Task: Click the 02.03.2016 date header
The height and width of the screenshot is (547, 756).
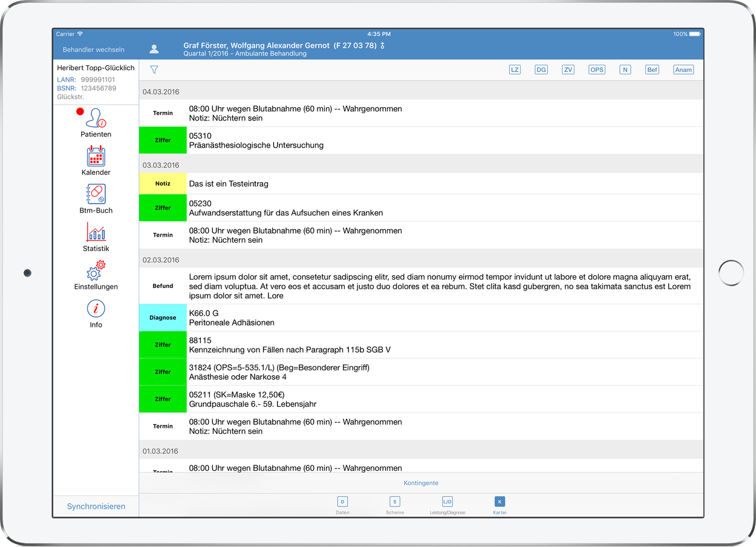Action: pyautogui.click(x=421, y=260)
